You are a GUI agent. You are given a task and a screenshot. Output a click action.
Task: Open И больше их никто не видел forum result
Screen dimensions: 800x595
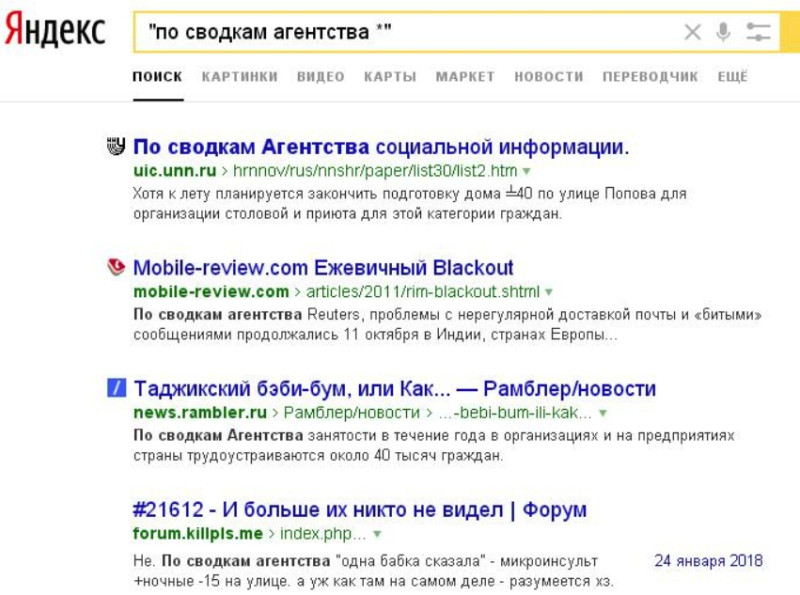click(x=360, y=510)
